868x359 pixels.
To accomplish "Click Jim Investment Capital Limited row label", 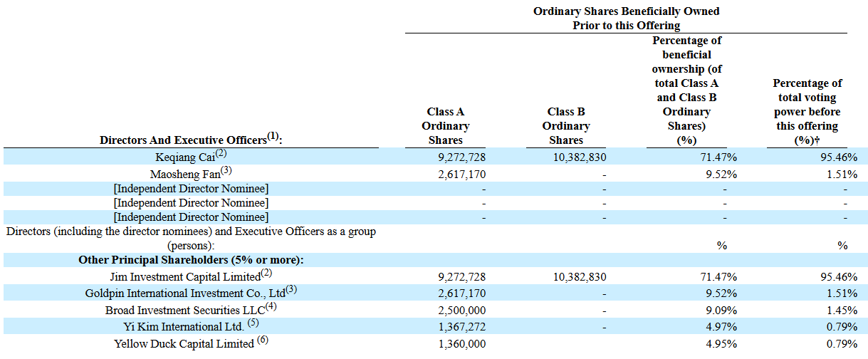I will 185,276.
